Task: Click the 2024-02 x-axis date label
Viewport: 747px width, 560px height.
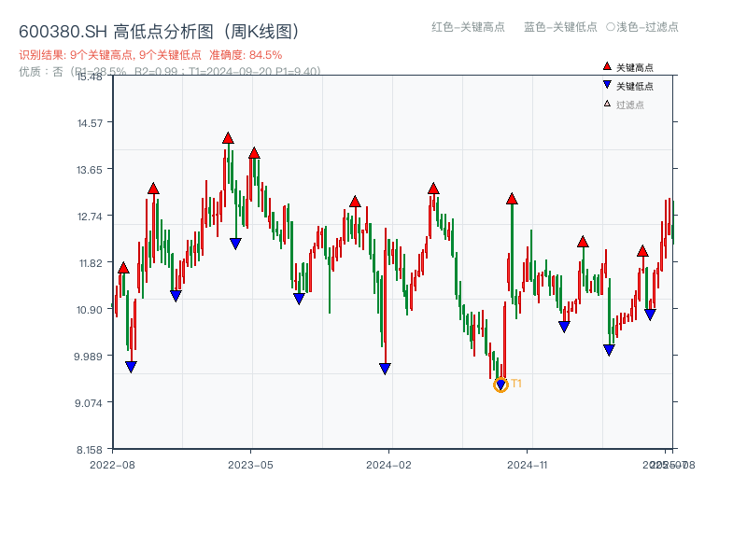Action: pyautogui.click(x=388, y=465)
